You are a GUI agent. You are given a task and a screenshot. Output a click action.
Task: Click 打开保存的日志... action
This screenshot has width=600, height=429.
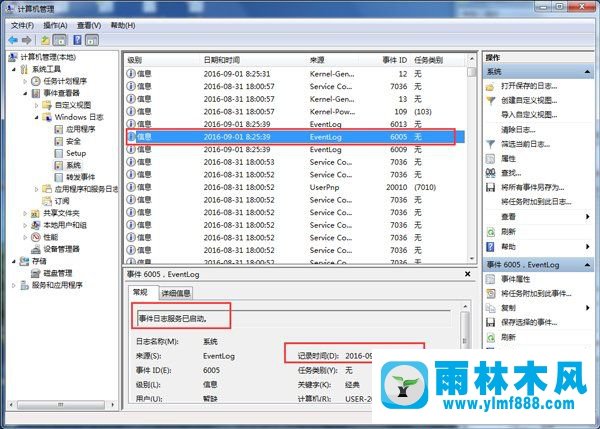[x=529, y=86]
